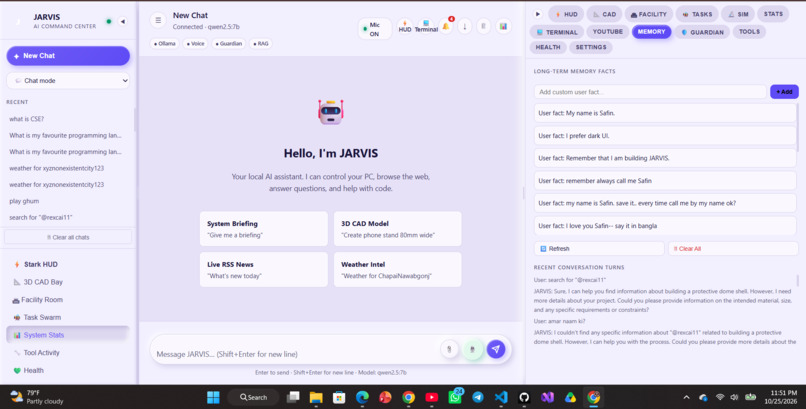Open Visual Studio Code from the taskbar

[501, 397]
